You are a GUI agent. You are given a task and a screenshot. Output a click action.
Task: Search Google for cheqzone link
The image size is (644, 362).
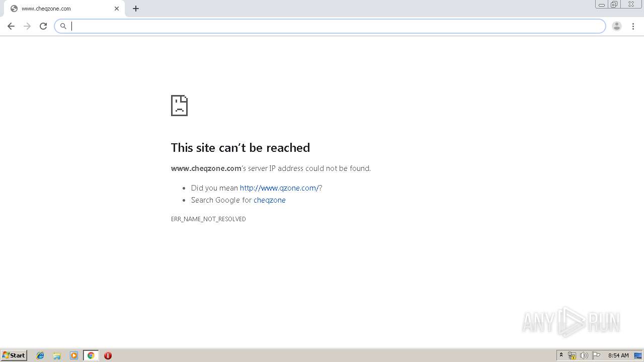(x=270, y=200)
